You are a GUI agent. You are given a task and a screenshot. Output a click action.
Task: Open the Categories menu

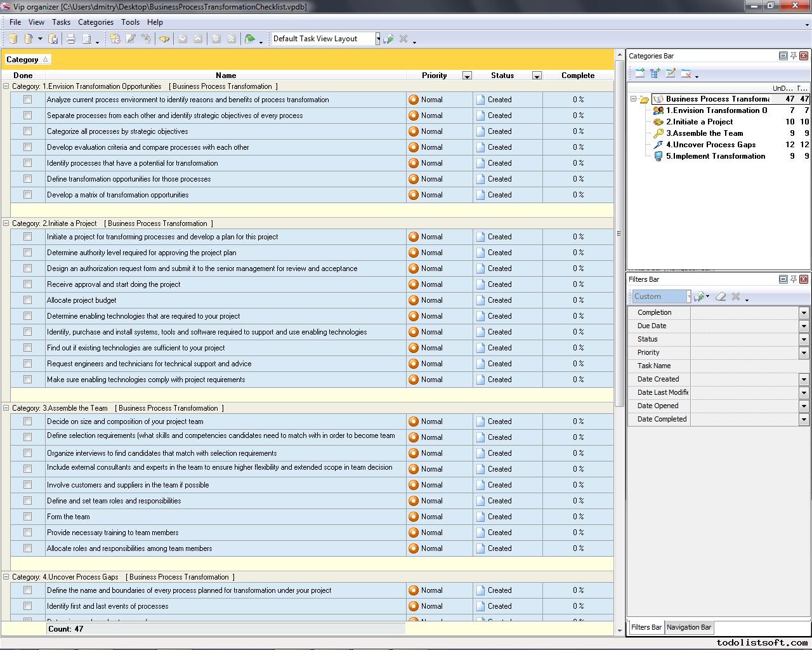coord(95,22)
